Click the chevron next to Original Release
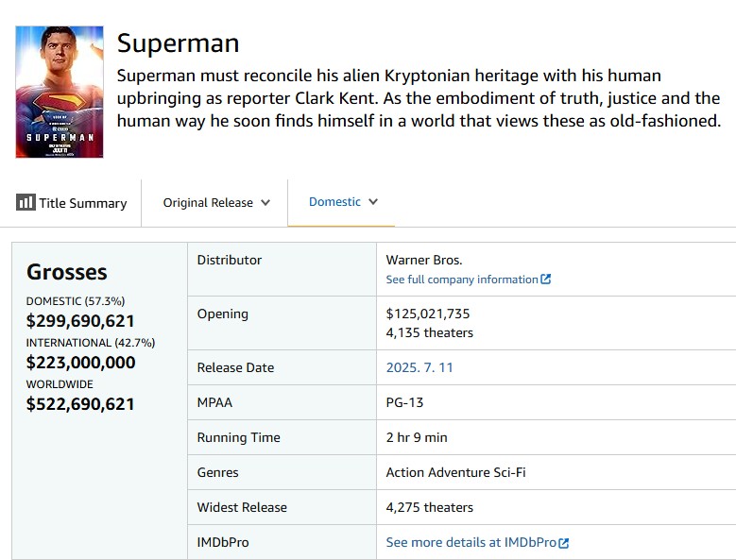This screenshot has height=560, width=736. tap(265, 203)
